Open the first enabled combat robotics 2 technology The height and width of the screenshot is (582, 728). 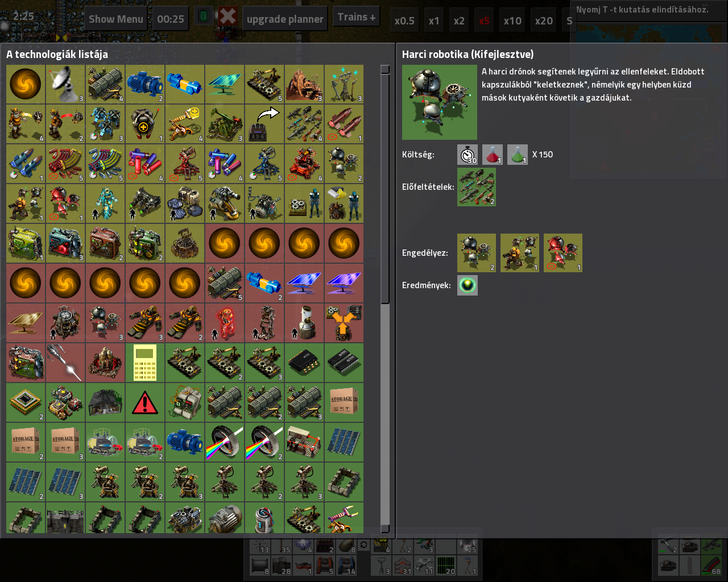(477, 253)
